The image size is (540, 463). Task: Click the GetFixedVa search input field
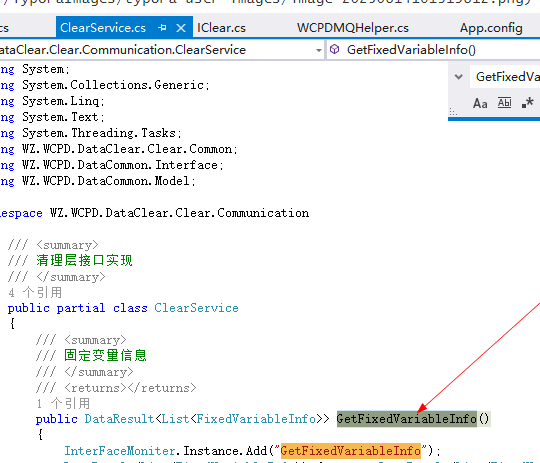click(x=505, y=77)
